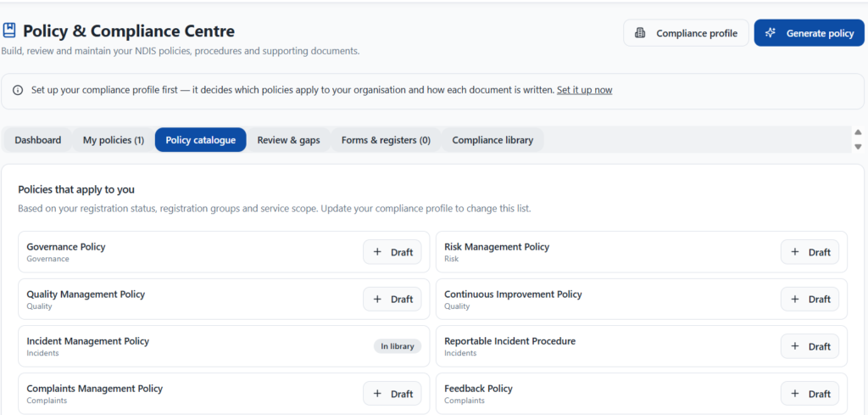Click the sparkle icon in Generate policy
868x415 pixels.
(x=770, y=33)
